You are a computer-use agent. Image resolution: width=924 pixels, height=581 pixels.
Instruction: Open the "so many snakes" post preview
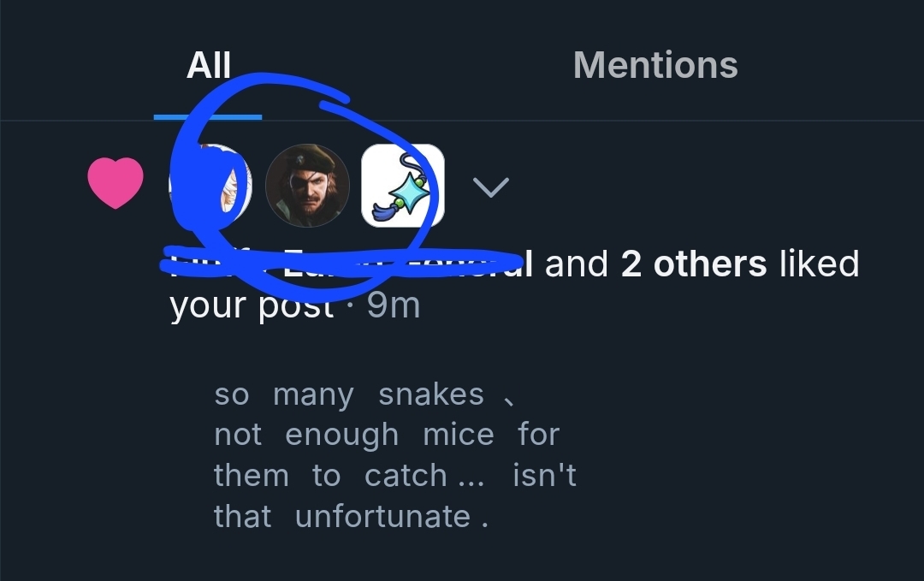coord(394,455)
